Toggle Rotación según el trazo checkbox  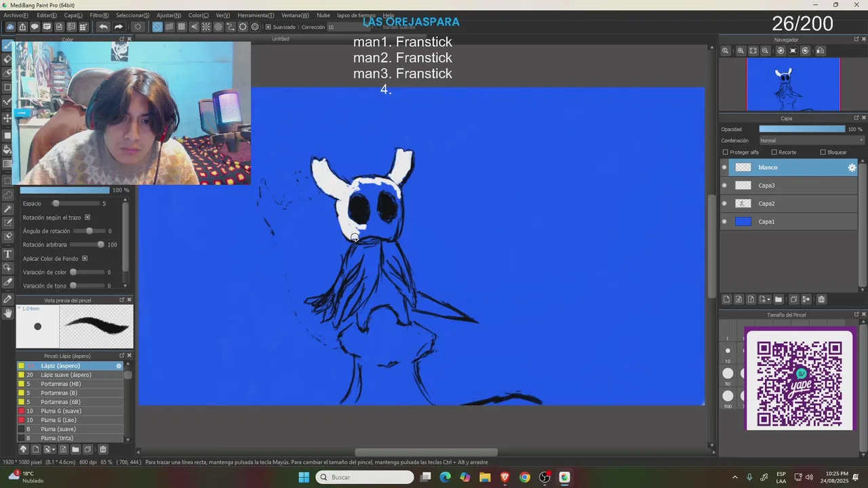(x=87, y=218)
